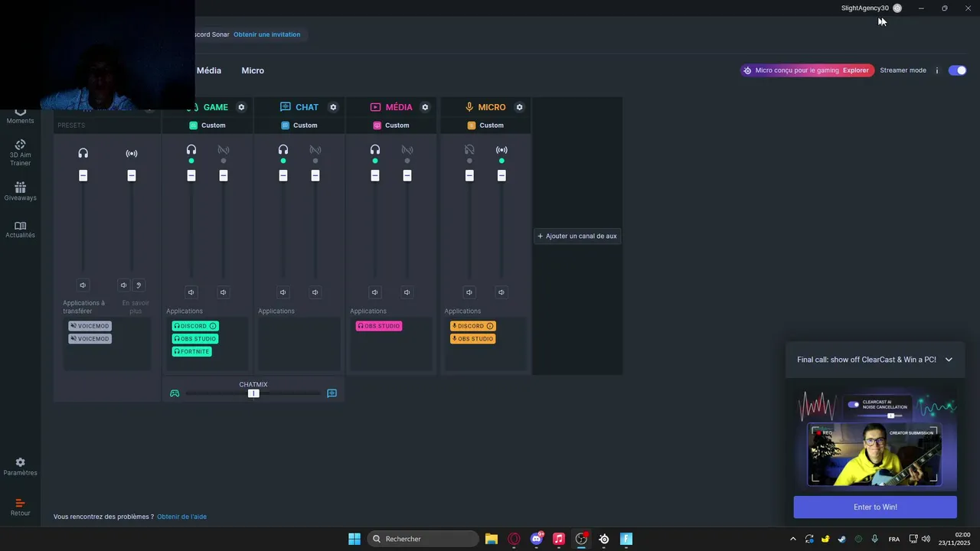
Task: Open the Windows Start menu
Action: click(354, 539)
